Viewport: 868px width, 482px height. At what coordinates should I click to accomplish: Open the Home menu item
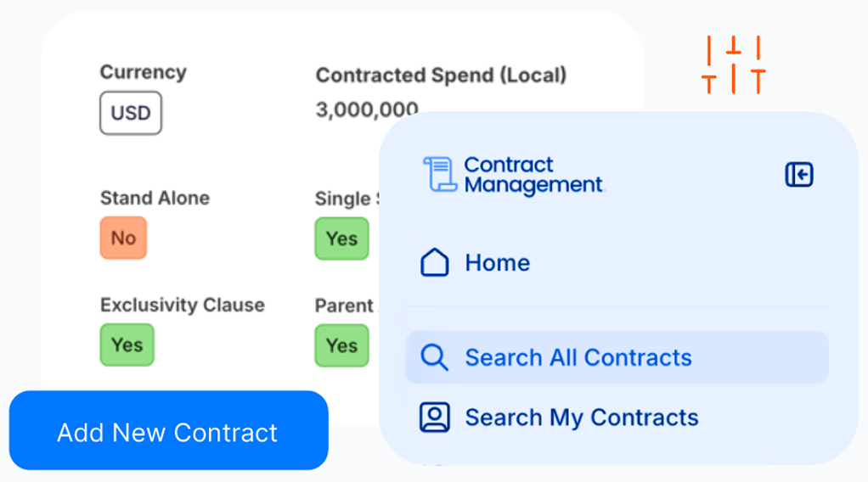pyautogui.click(x=497, y=263)
